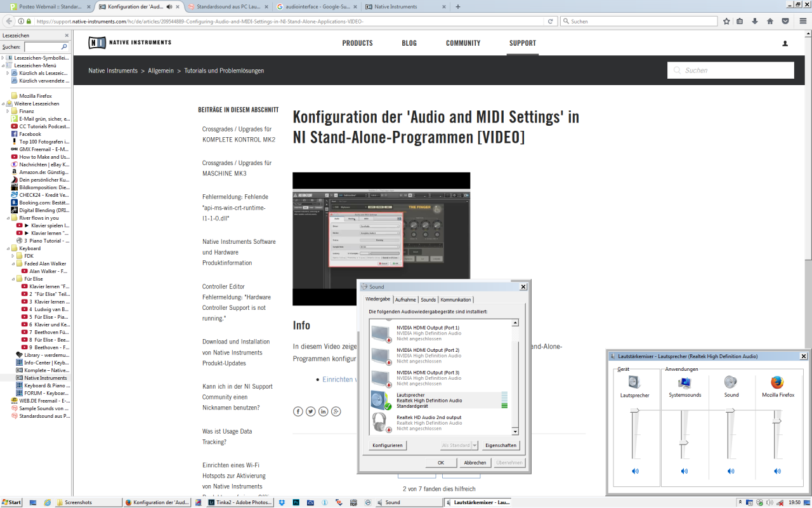
Task: Open the Kommunikation tab in Sound dialog
Action: [455, 300]
